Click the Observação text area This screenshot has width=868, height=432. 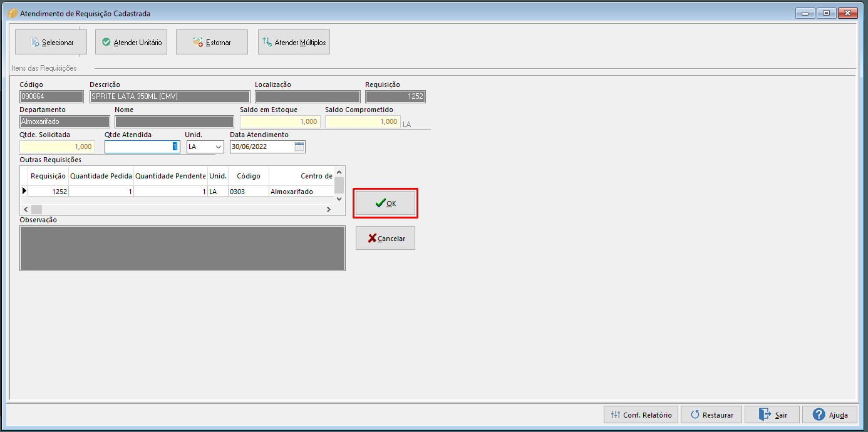tap(182, 248)
